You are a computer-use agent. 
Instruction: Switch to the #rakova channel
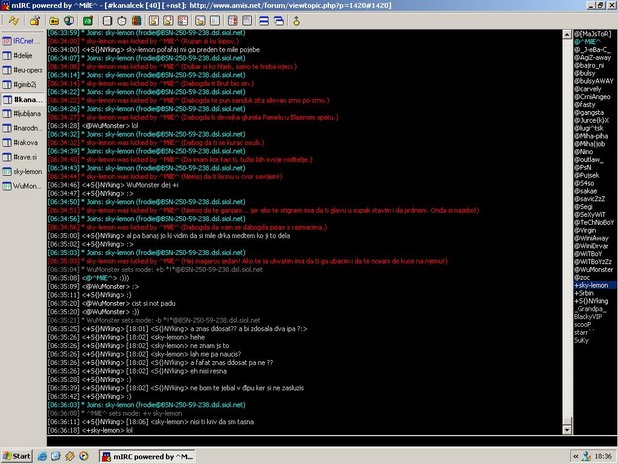pyautogui.click(x=22, y=143)
